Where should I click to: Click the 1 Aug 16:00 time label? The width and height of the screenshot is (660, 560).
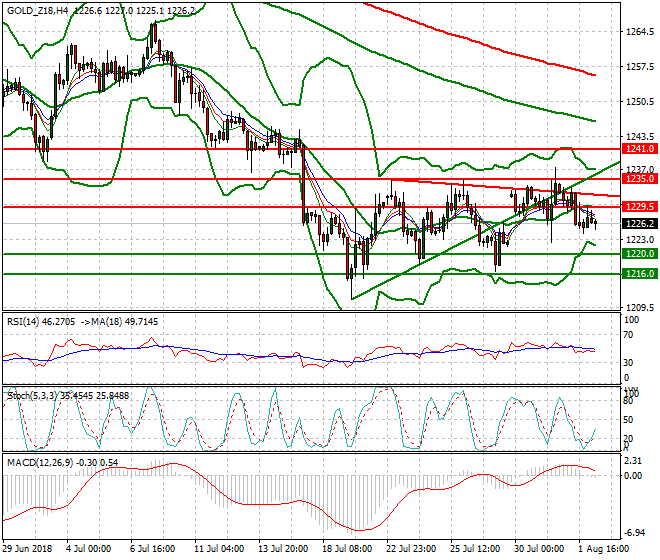point(603,549)
